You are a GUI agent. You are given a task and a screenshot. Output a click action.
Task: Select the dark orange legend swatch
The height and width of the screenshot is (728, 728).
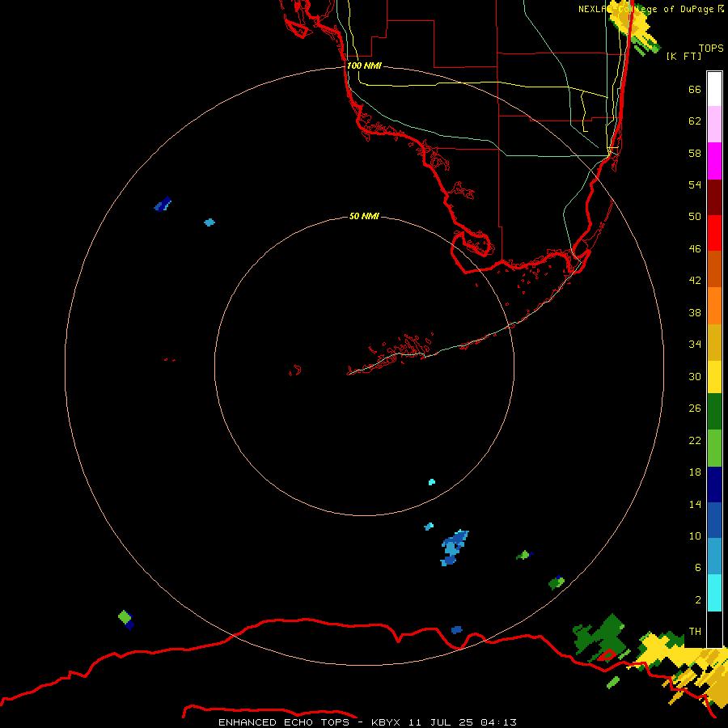[x=714, y=269]
